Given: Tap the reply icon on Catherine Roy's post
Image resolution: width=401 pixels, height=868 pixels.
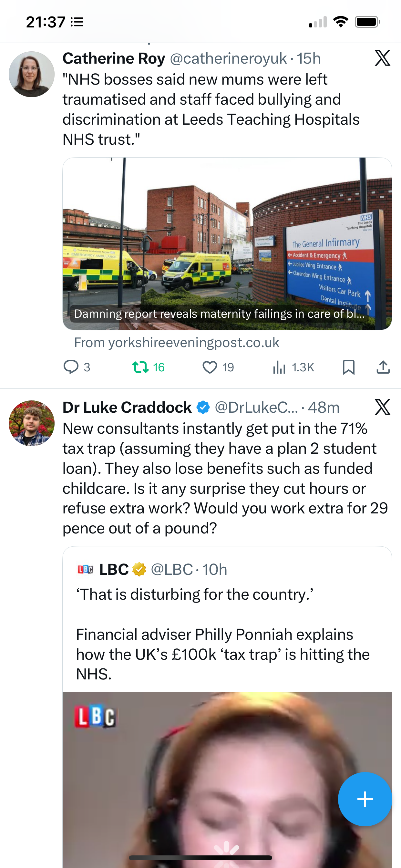Looking at the screenshot, I should coord(71,367).
